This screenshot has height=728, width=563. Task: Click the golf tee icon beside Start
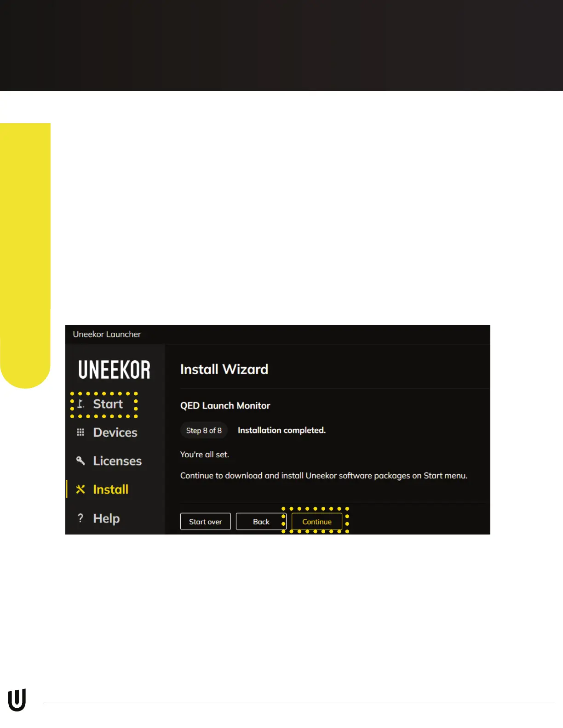[80, 404]
